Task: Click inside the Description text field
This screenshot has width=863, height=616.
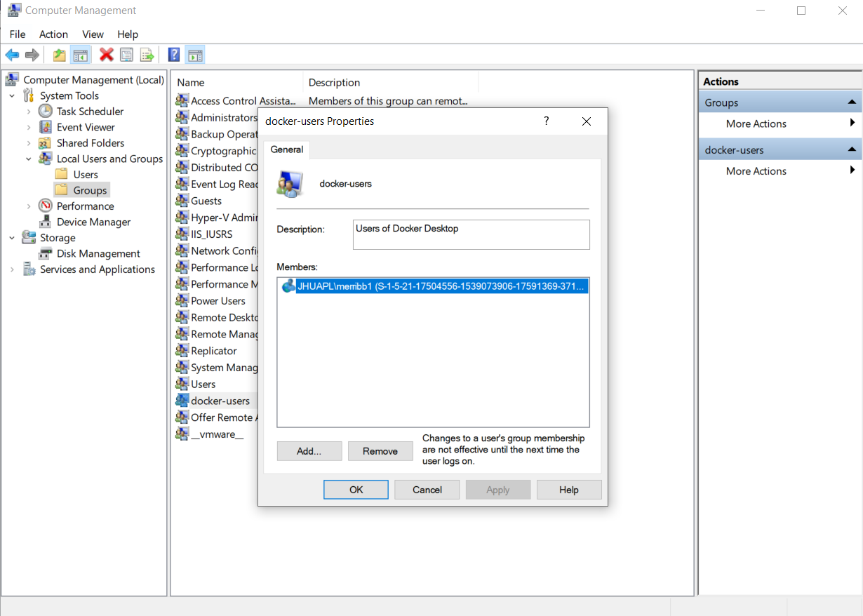Action: click(x=471, y=234)
